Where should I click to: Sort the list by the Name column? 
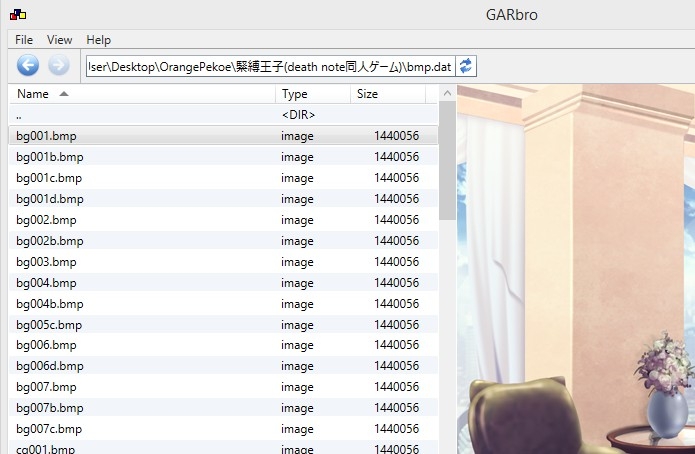coord(142,94)
